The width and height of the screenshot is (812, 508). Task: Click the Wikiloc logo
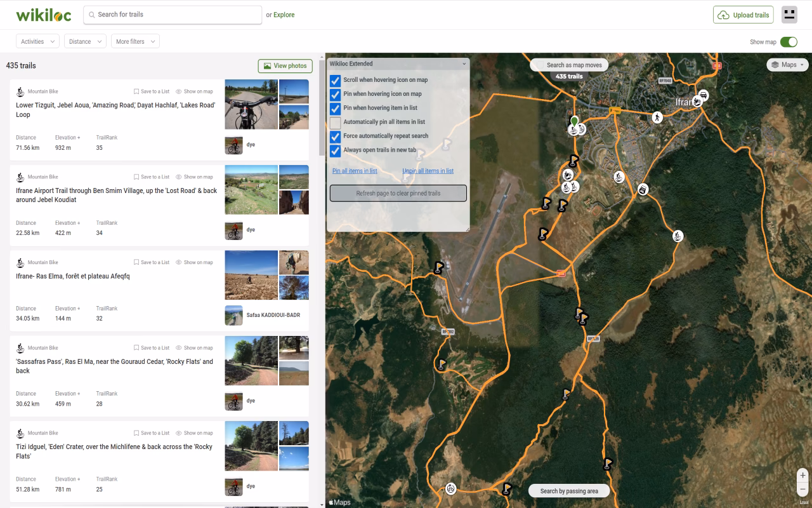43,15
